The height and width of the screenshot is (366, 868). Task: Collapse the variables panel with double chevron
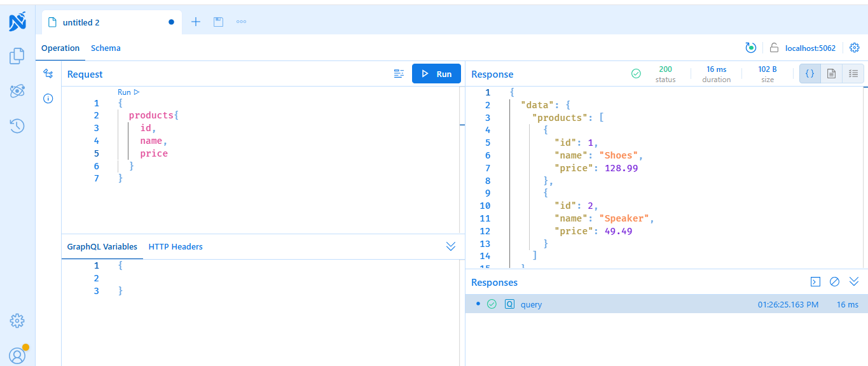click(451, 246)
